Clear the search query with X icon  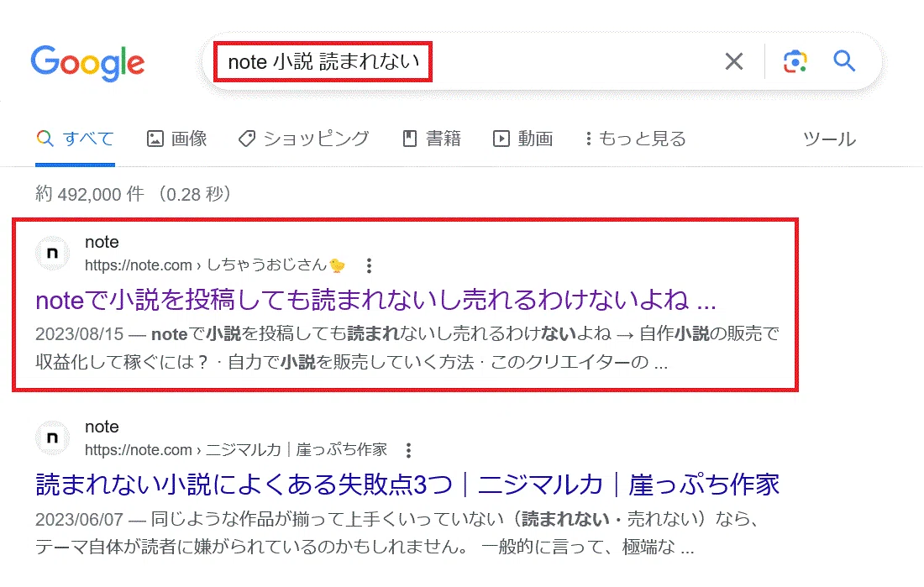click(733, 61)
